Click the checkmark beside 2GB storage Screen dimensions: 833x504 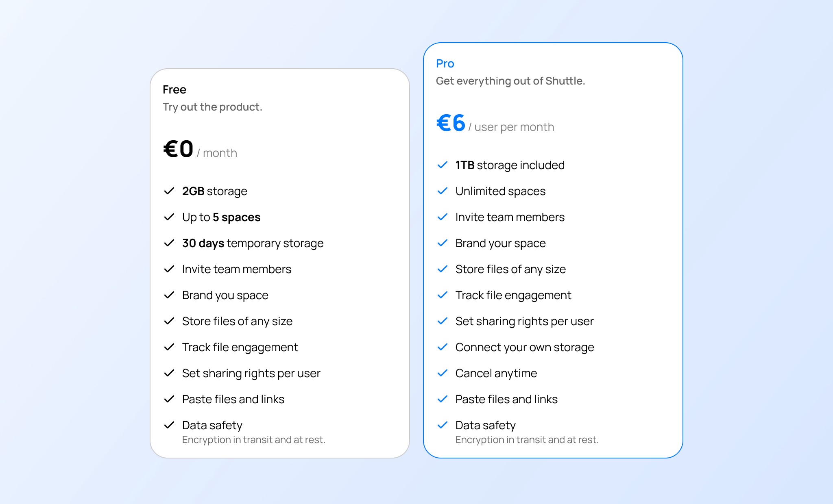click(169, 191)
